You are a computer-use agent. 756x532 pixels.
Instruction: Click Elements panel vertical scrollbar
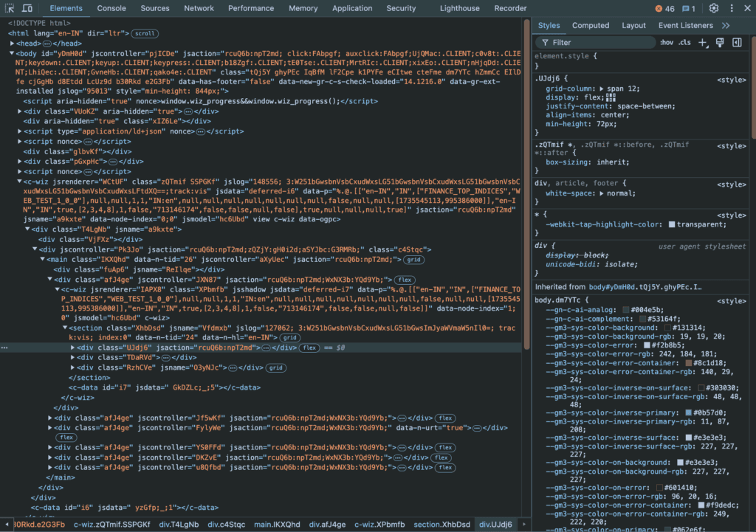[x=526, y=183]
